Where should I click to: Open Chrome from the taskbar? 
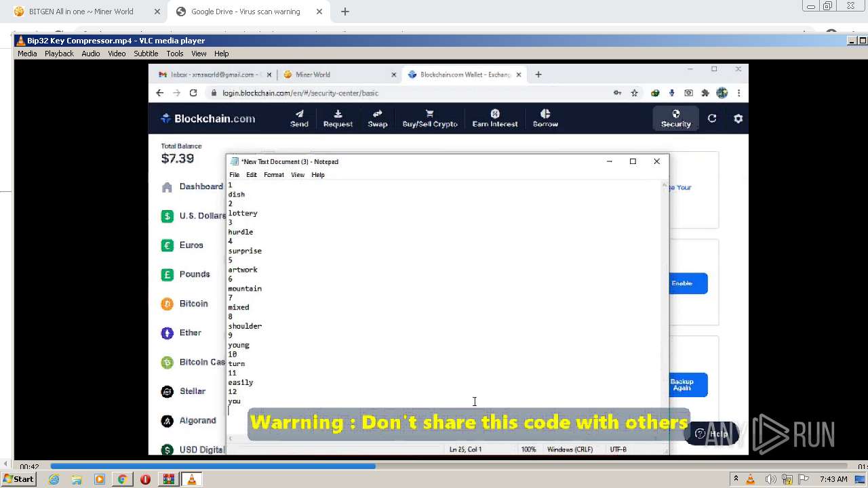pyautogui.click(x=122, y=479)
